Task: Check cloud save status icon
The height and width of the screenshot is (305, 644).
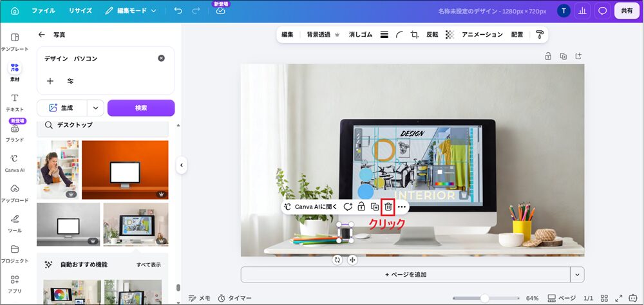Action: pyautogui.click(x=221, y=11)
